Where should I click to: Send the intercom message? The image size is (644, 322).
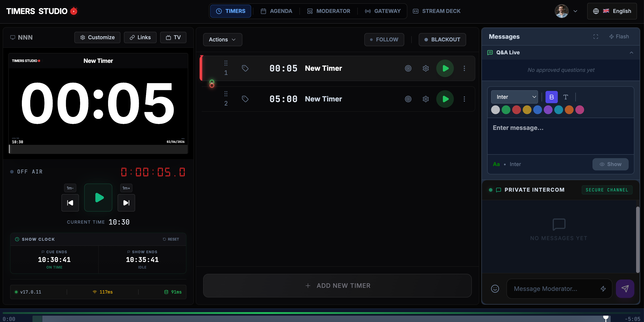click(x=625, y=288)
